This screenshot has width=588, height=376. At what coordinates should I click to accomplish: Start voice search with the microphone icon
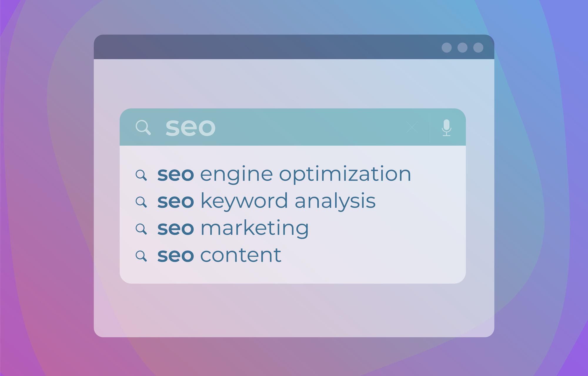pos(447,128)
